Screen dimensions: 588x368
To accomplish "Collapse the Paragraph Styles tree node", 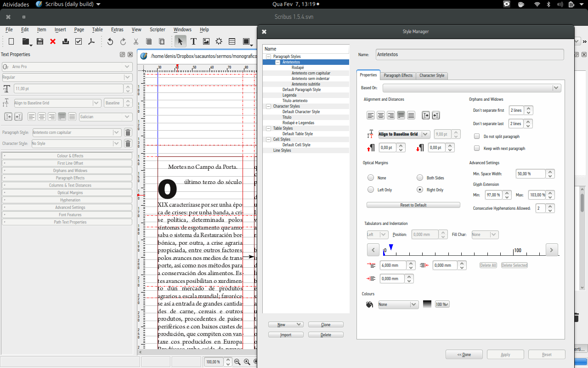I will pyautogui.click(x=269, y=57).
